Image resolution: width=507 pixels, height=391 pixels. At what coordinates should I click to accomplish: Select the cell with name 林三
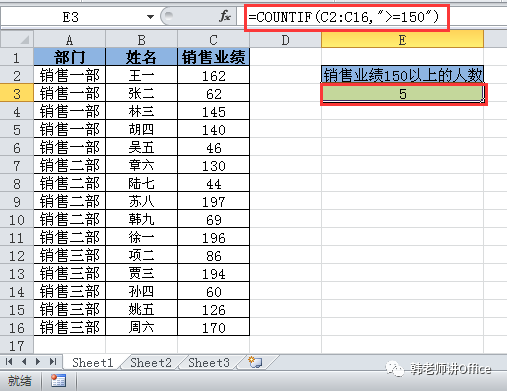(x=141, y=111)
